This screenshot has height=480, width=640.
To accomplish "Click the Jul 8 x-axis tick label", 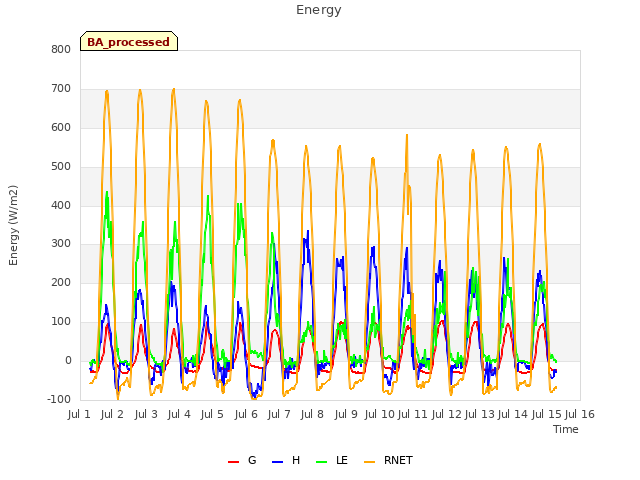I will tap(312, 414).
